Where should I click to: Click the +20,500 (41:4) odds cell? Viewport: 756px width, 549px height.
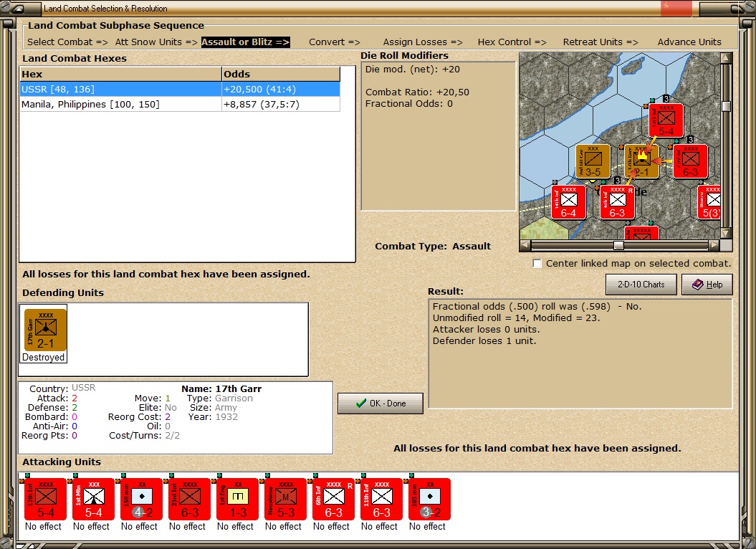click(x=281, y=90)
